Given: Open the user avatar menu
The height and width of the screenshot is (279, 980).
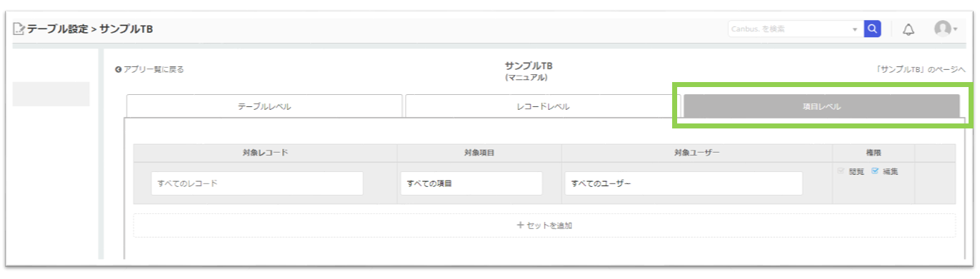Looking at the screenshot, I should coord(946,29).
